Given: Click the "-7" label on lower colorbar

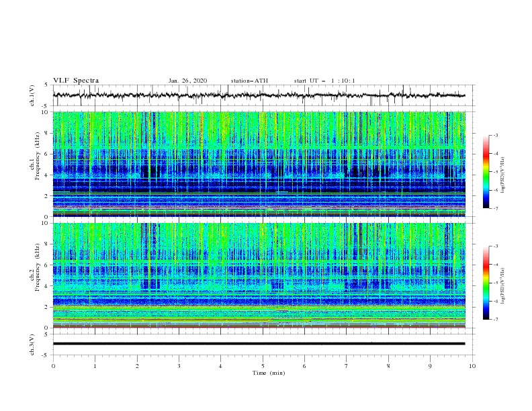Looking at the screenshot, I should tap(495, 320).
